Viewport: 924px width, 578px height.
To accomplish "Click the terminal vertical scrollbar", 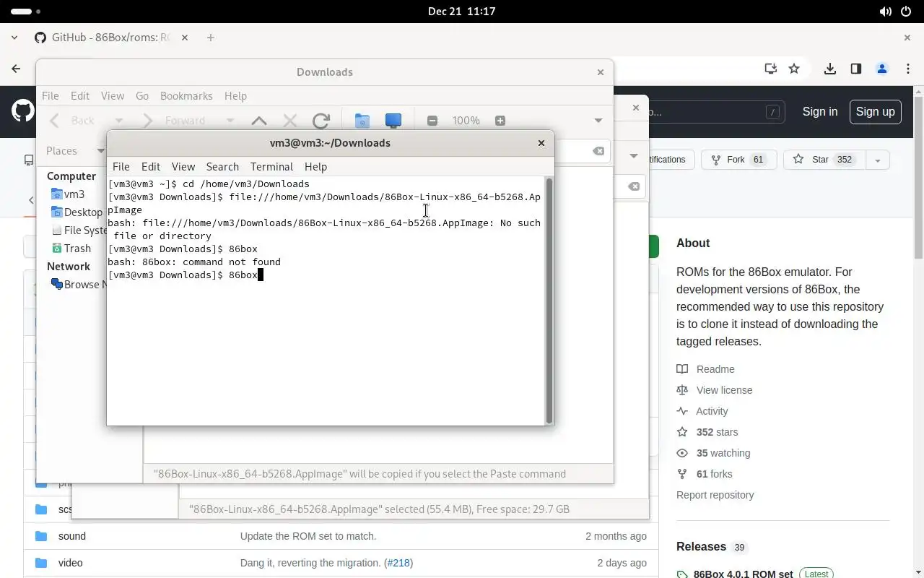I will click(x=549, y=300).
